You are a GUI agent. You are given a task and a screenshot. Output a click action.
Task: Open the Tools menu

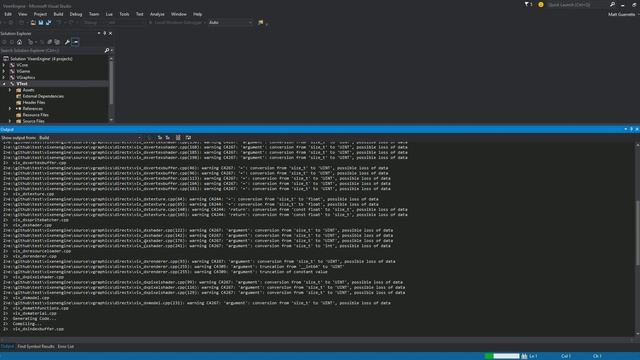coord(124,14)
